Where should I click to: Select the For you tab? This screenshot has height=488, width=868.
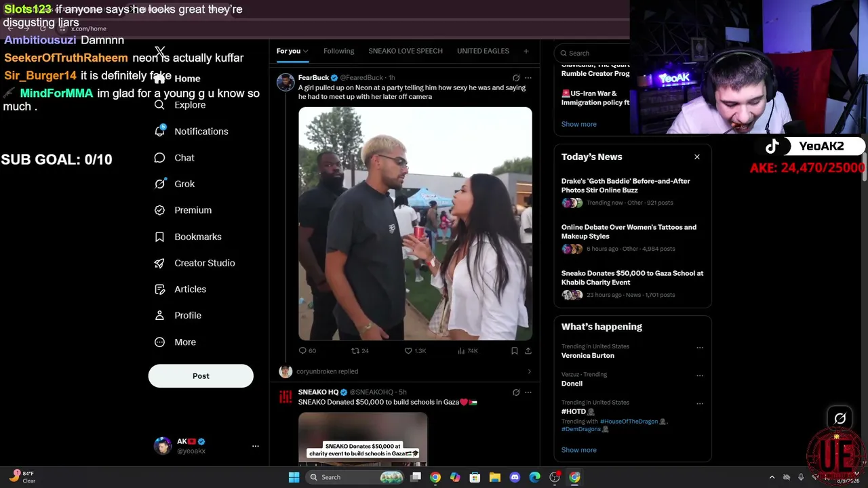pos(288,51)
